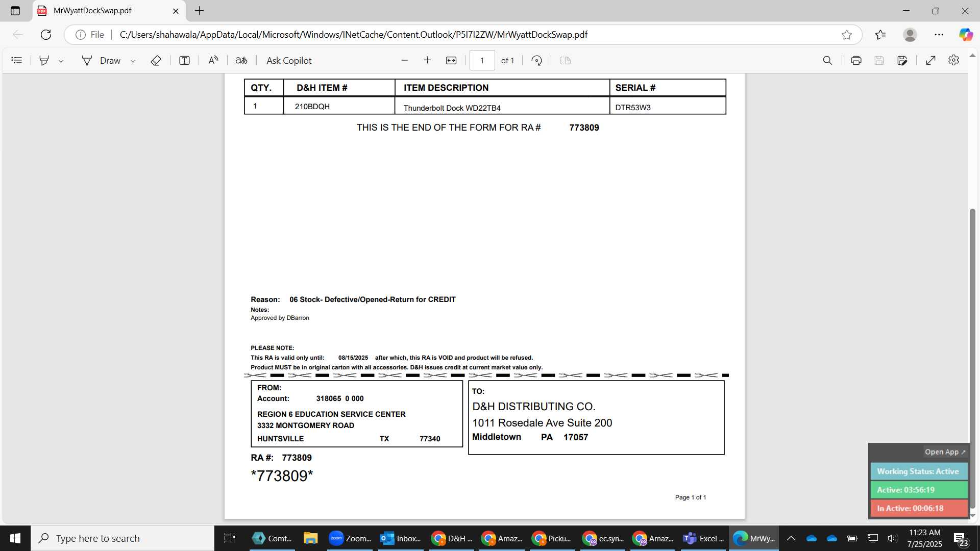
Task: Reload the PDF page
Action: [46, 35]
